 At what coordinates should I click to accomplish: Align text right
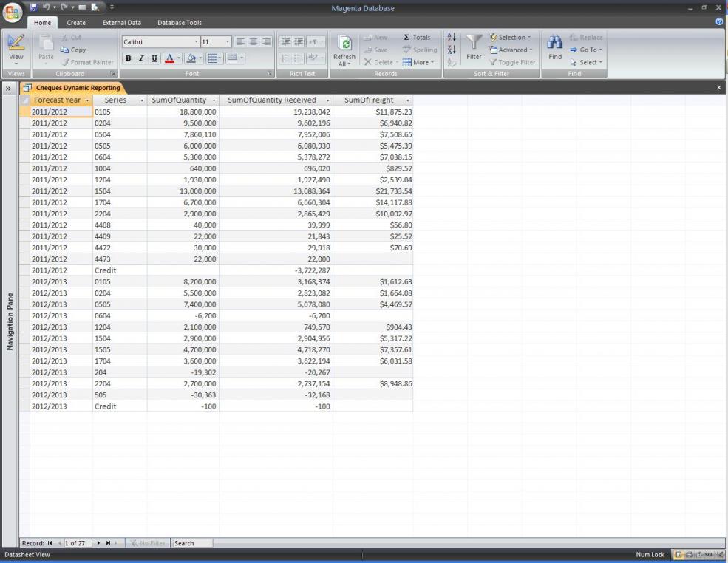point(266,42)
